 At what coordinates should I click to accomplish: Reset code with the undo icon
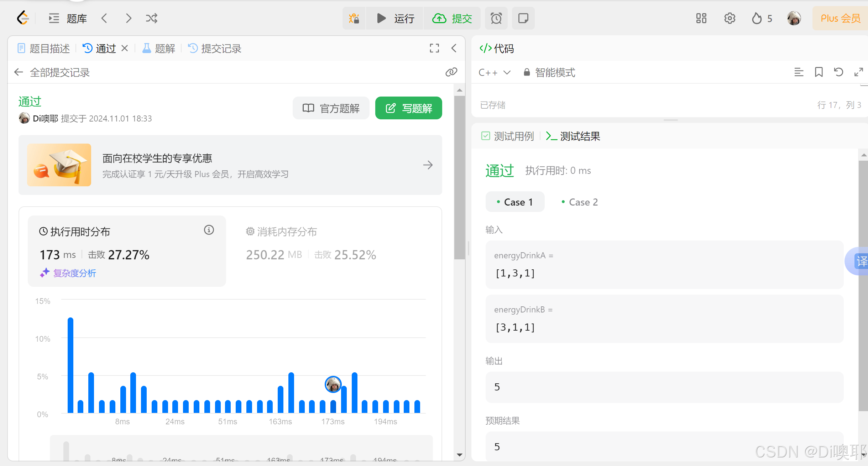[838, 72]
